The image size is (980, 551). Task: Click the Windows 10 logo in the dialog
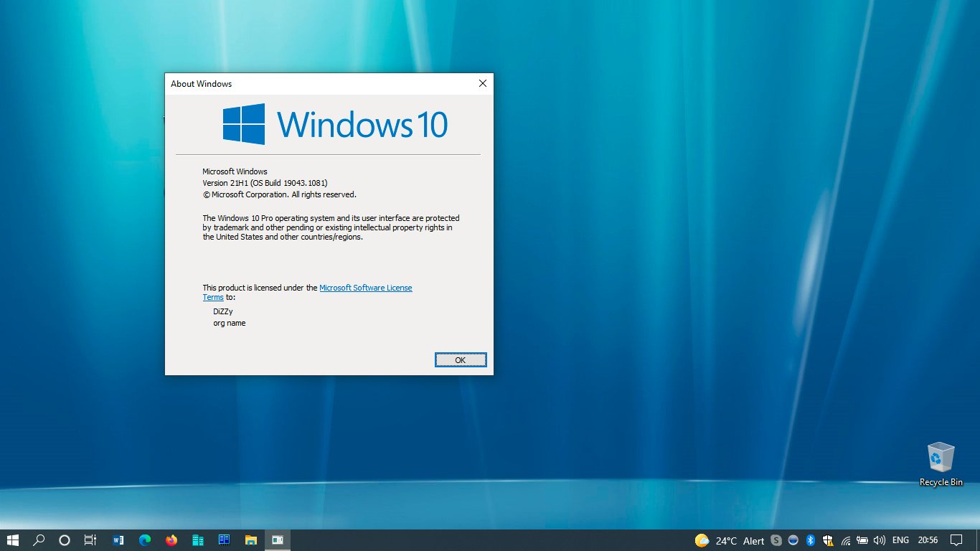pyautogui.click(x=335, y=124)
